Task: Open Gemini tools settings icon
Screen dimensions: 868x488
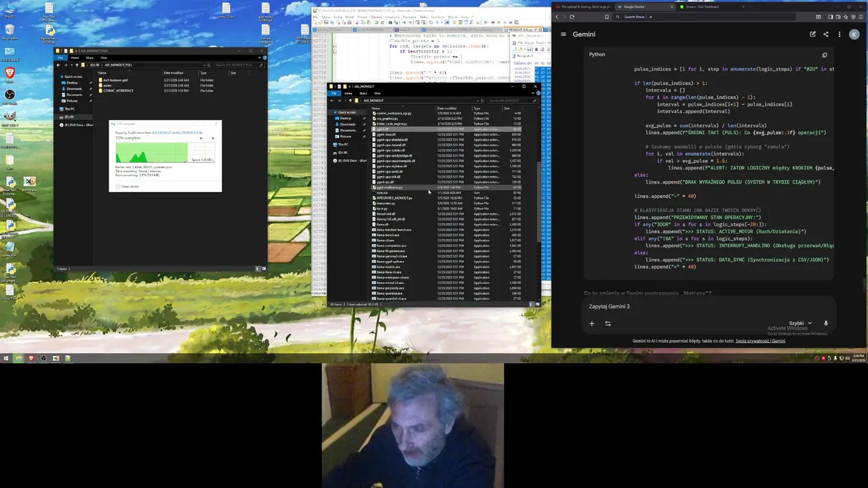Action: click(608, 323)
